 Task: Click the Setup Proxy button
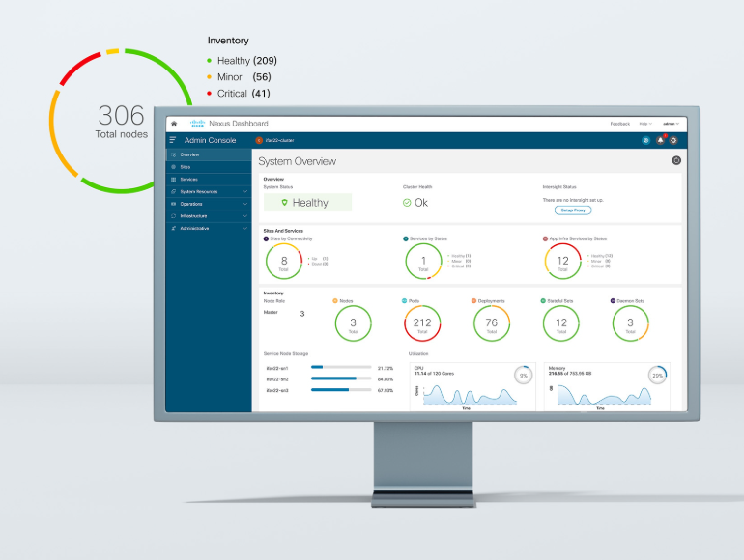click(573, 210)
